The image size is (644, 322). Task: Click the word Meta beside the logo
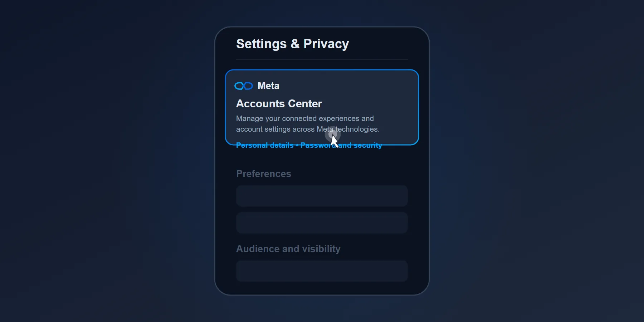268,86
